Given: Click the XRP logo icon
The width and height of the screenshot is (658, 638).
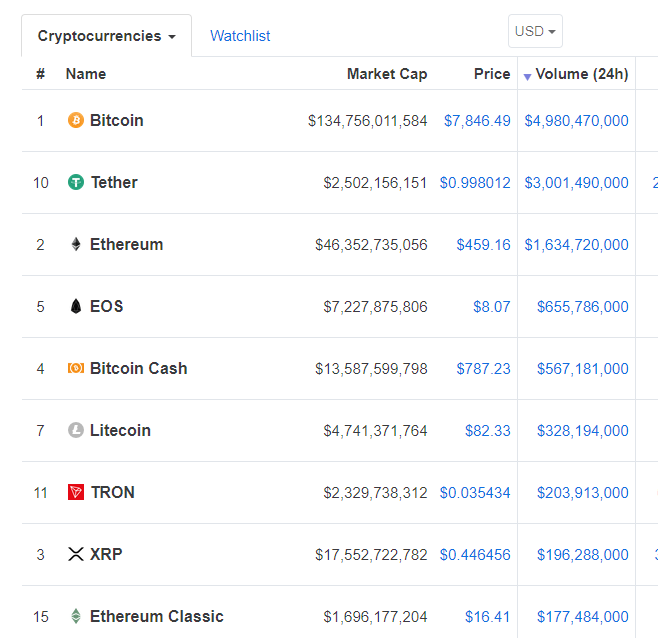Looking at the screenshot, I should click(x=75, y=554).
